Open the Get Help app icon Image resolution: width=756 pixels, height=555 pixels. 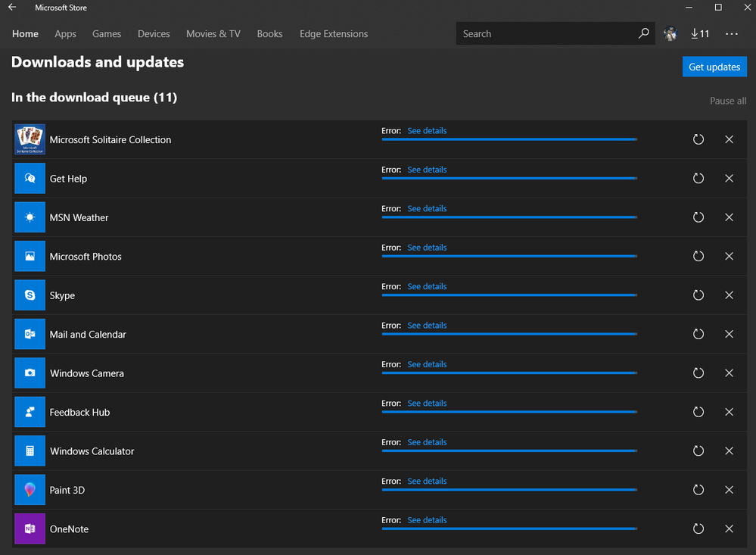[30, 179]
